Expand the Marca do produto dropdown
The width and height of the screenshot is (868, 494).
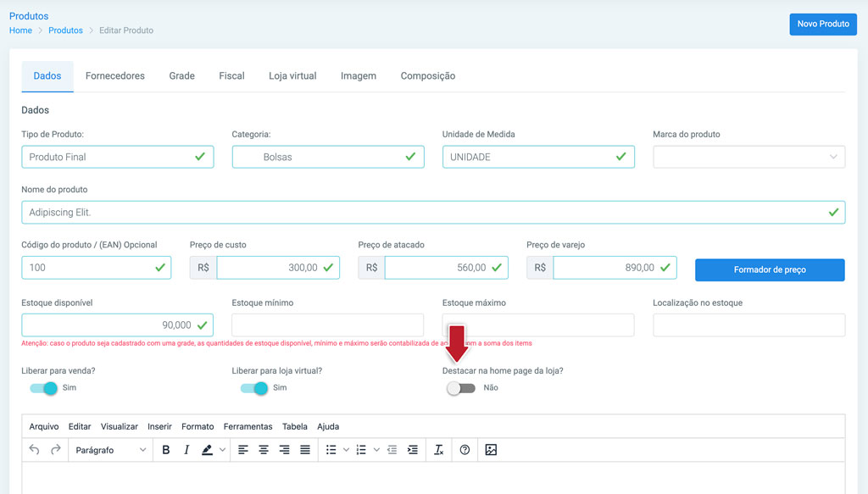point(749,157)
